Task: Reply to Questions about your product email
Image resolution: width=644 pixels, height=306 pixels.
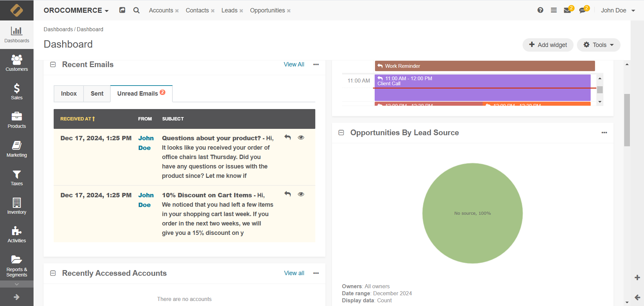Action: [287, 137]
